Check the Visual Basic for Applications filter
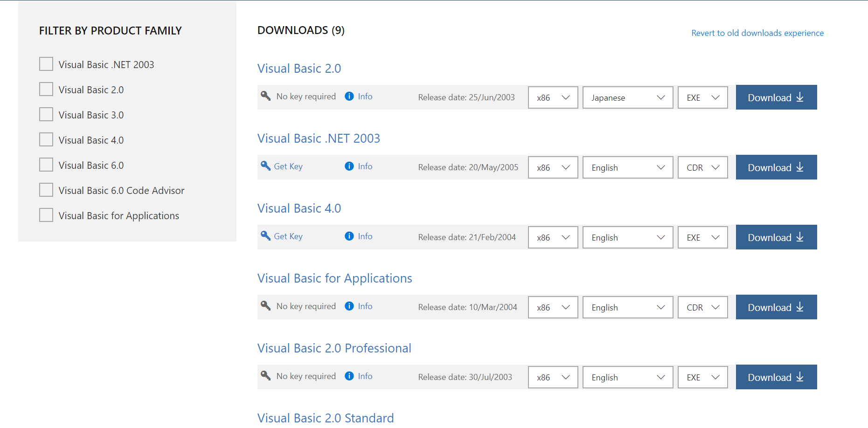The height and width of the screenshot is (428, 868). tap(46, 215)
